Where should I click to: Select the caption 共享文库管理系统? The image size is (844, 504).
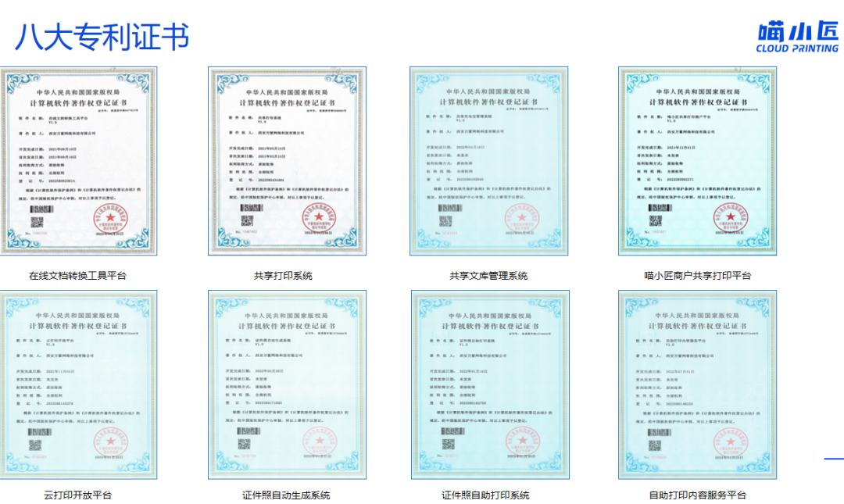point(488,276)
